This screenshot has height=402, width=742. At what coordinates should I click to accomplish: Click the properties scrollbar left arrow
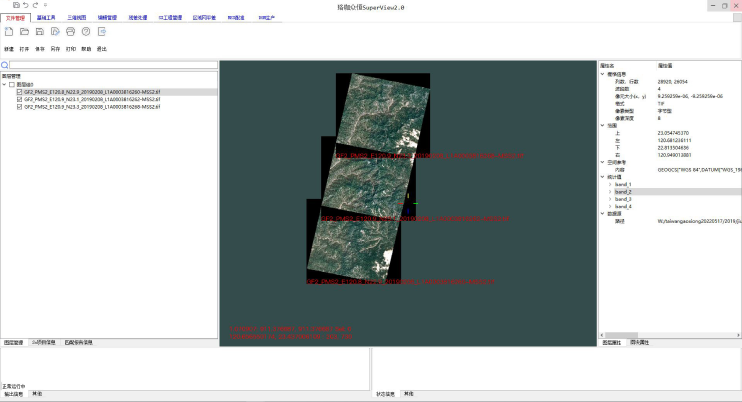(602, 335)
